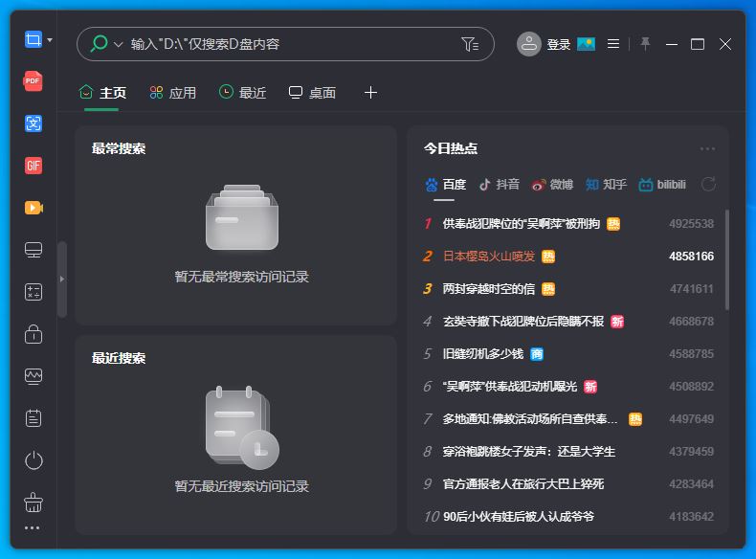Click the search input field
Image resolution: width=756 pixels, height=559 pixels.
pyautogui.click(x=285, y=44)
